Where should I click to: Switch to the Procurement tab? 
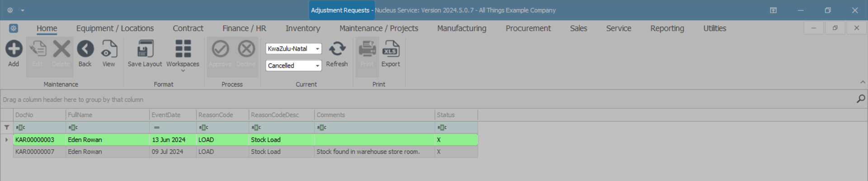528,29
